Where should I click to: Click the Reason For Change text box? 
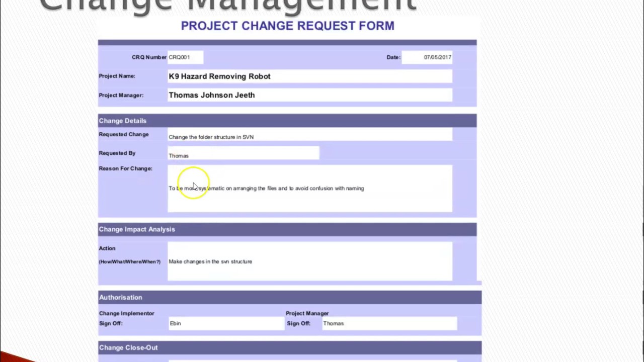[x=310, y=189]
